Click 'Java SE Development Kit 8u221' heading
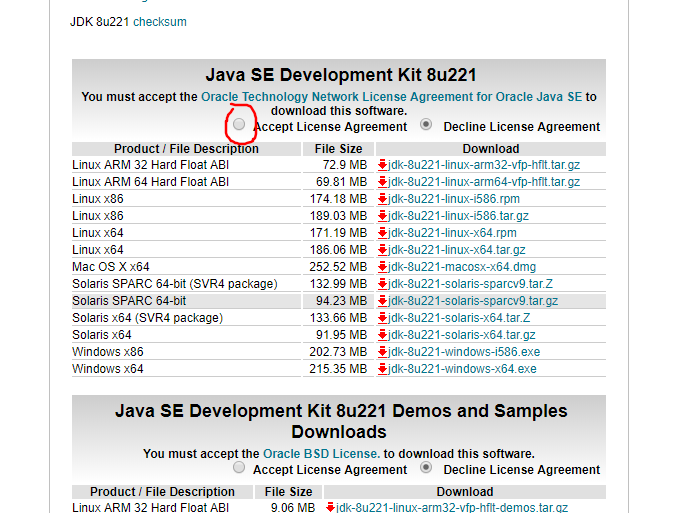 pos(341,75)
